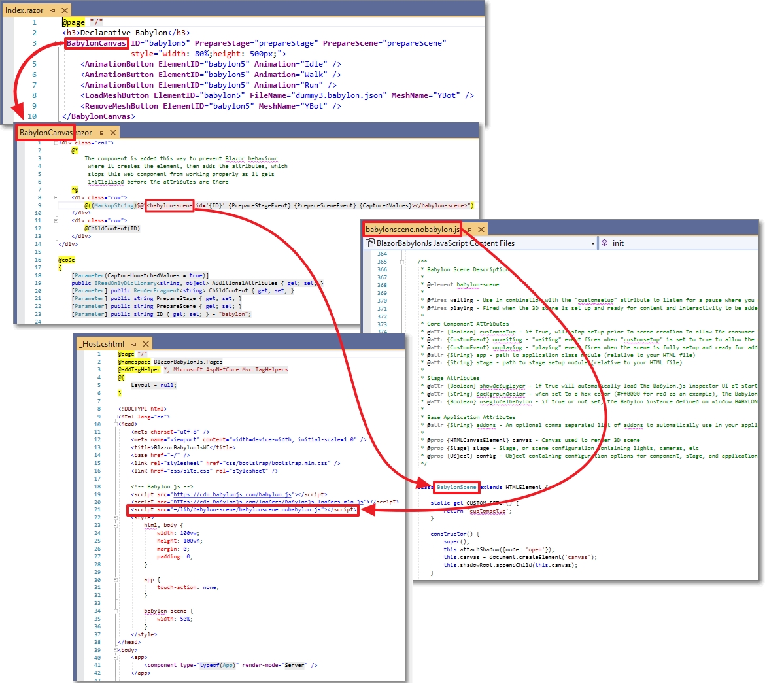Open the BlazorBabylonJs JavaScript Content Files dropdown
The image size is (784, 697).
click(x=593, y=243)
